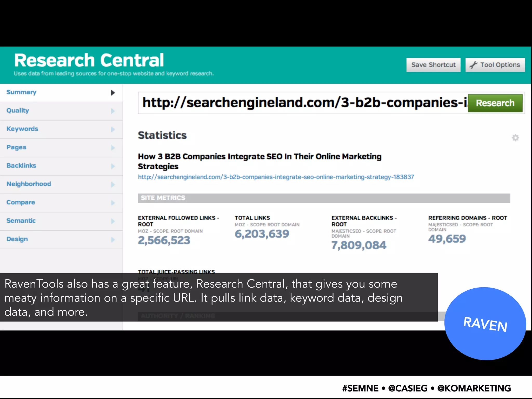Select the Summary sidebar item
532x399 pixels.
coord(61,92)
